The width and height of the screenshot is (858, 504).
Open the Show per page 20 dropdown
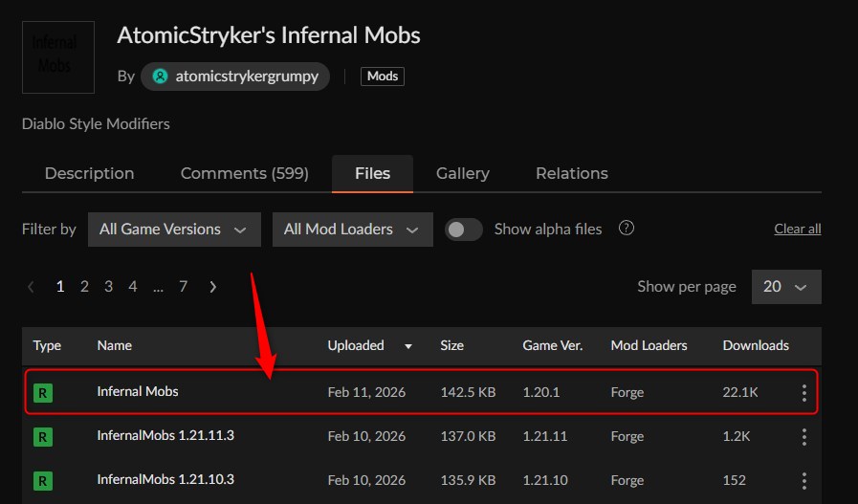click(786, 287)
